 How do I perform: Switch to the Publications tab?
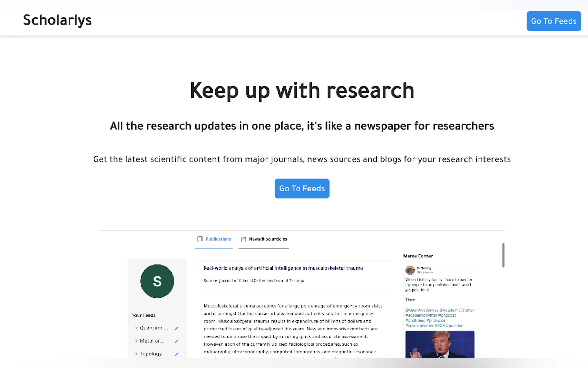pyautogui.click(x=218, y=239)
